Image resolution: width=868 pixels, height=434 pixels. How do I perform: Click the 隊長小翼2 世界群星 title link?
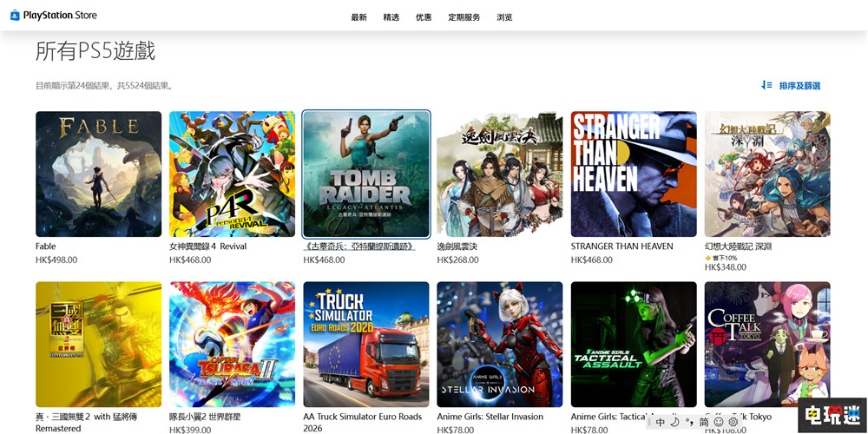point(205,417)
